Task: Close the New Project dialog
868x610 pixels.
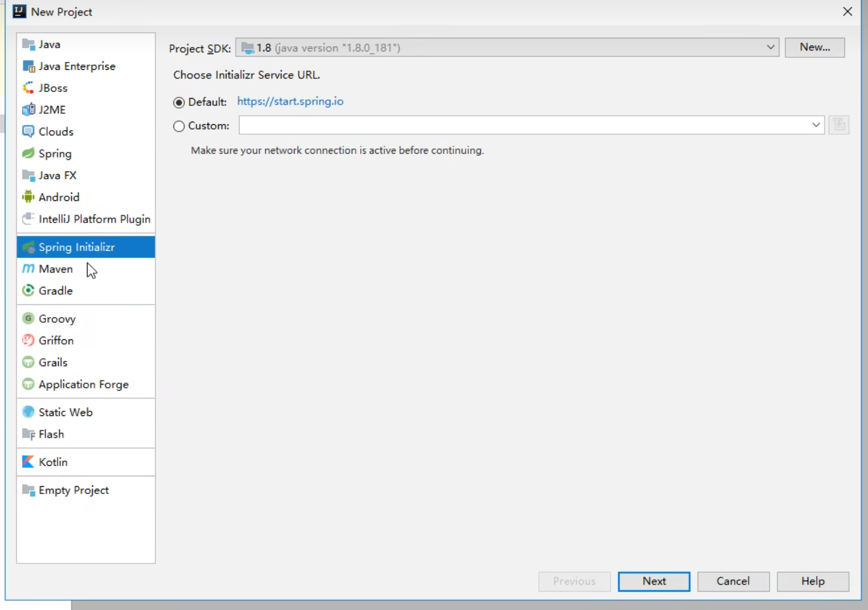Action: pyautogui.click(x=848, y=12)
